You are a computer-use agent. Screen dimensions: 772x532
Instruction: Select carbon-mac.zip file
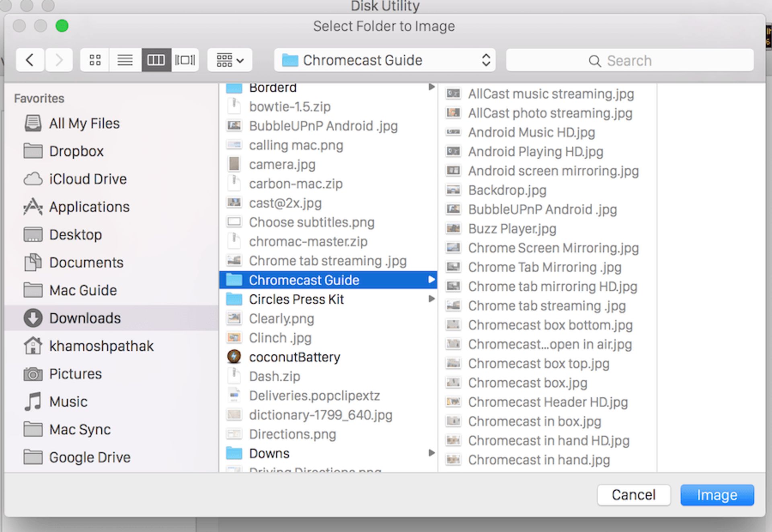coord(328,184)
